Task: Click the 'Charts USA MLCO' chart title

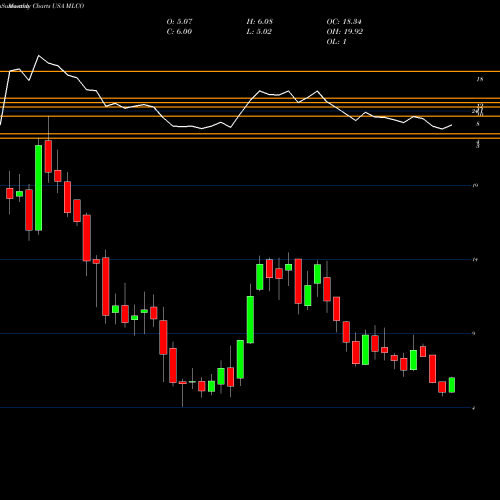Action: [x=59, y=6]
